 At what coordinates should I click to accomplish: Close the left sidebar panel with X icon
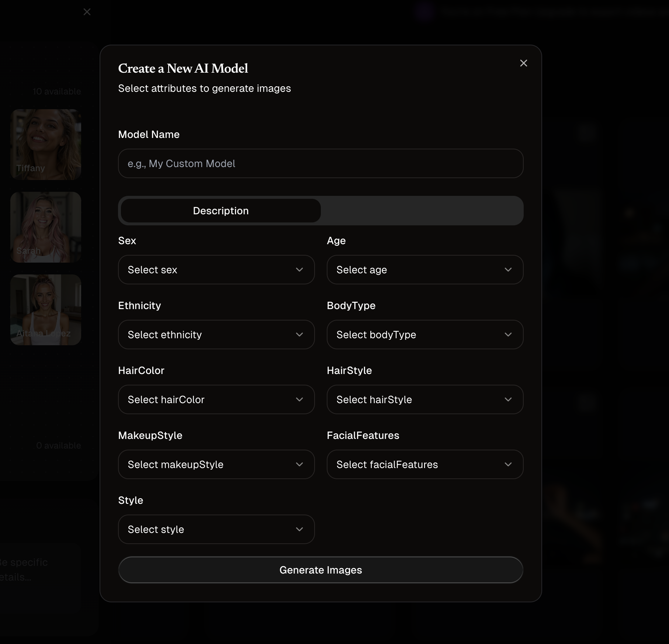87,12
